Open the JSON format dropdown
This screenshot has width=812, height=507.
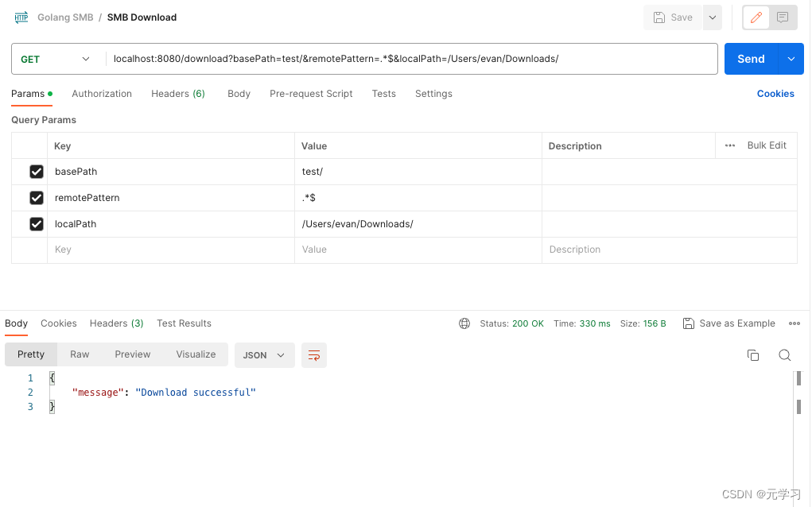point(264,355)
